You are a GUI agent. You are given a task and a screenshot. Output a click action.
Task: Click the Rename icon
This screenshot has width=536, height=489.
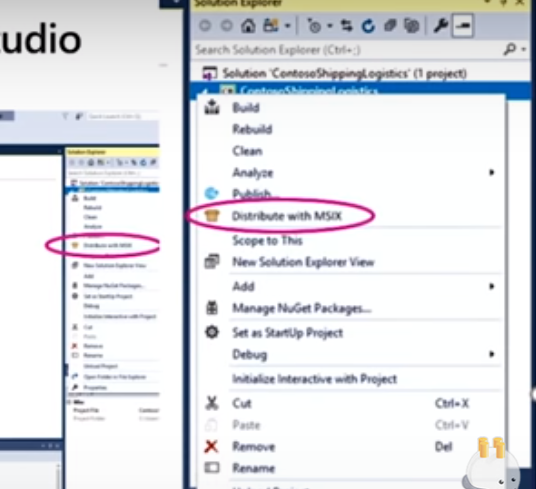point(212,467)
